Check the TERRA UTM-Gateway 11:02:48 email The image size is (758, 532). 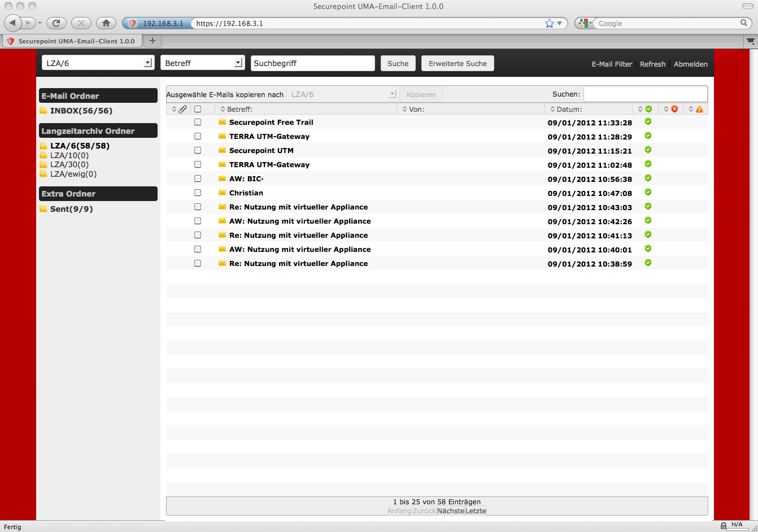click(x=198, y=164)
